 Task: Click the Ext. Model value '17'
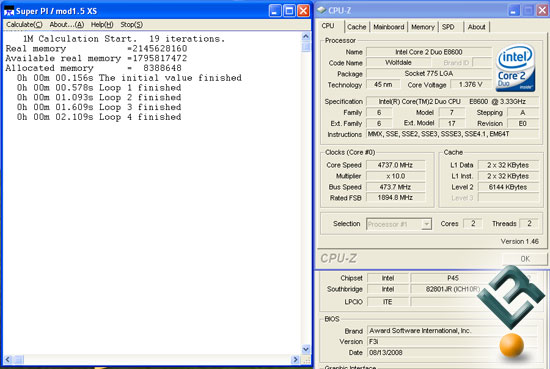point(451,123)
